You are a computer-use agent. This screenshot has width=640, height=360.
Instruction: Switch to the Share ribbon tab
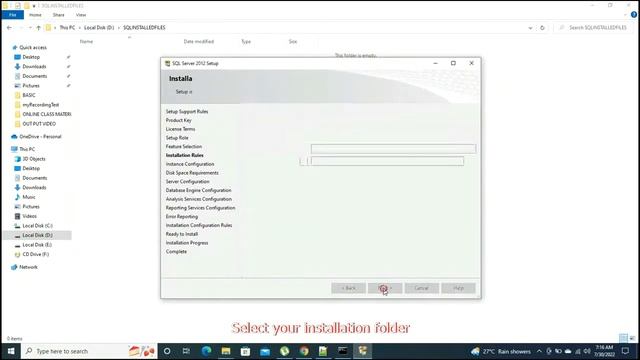pos(58,15)
